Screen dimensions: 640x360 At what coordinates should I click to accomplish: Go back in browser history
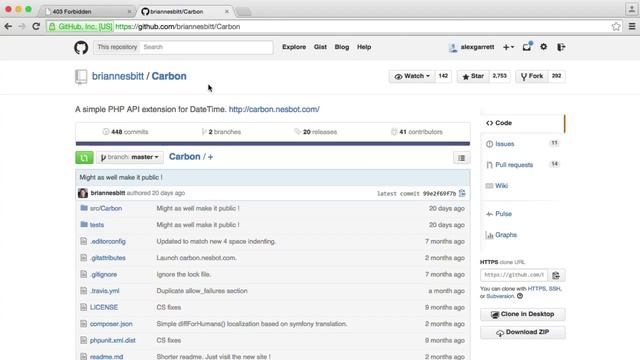pyautogui.click(x=8, y=27)
